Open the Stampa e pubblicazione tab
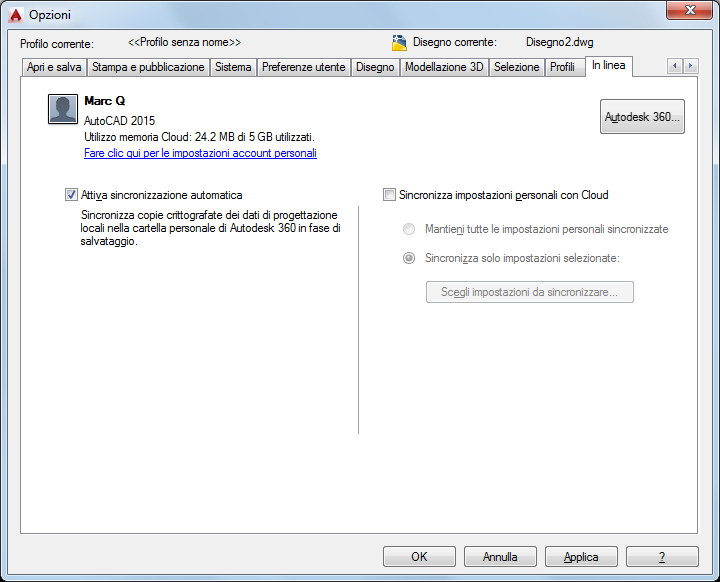The width and height of the screenshot is (720, 582). click(x=148, y=67)
